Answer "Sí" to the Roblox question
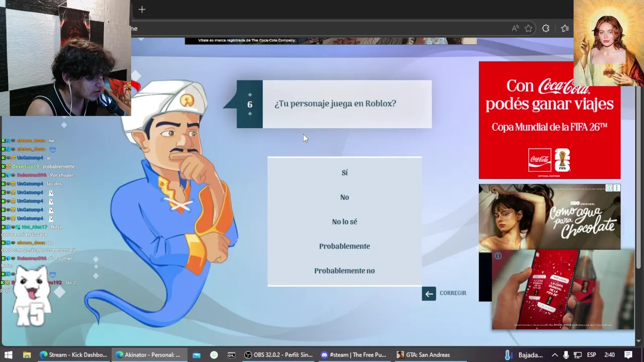 345,172
